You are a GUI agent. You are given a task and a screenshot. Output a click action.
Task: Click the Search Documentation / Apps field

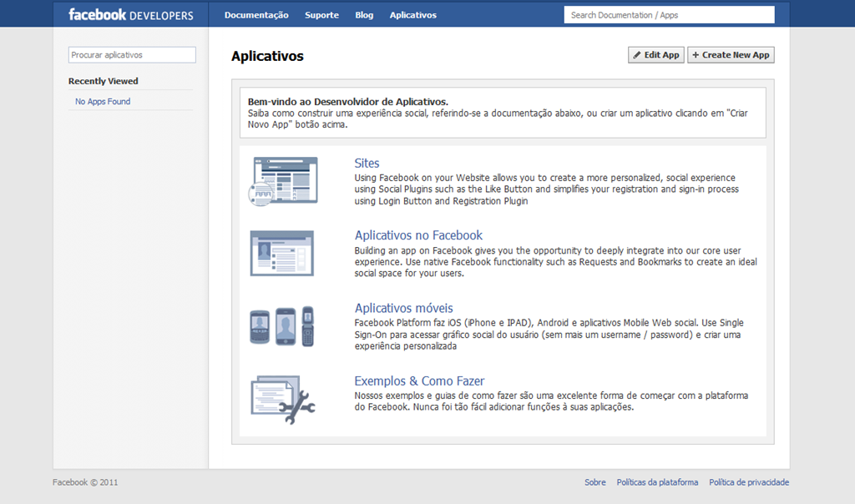[x=669, y=15]
